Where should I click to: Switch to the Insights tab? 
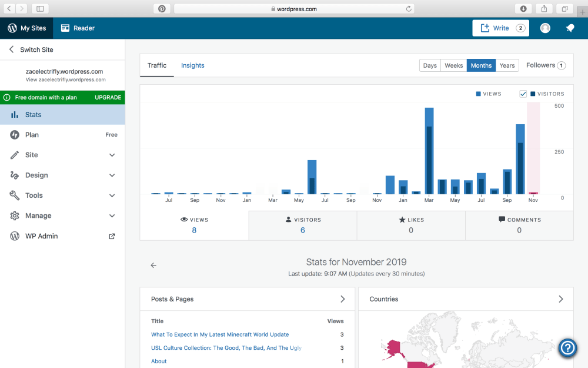[192, 65]
